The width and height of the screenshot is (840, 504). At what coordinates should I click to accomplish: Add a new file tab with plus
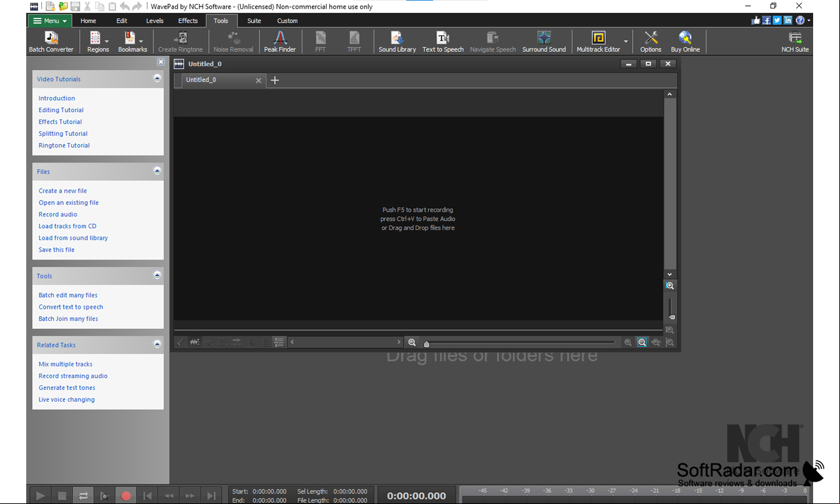[x=275, y=80]
